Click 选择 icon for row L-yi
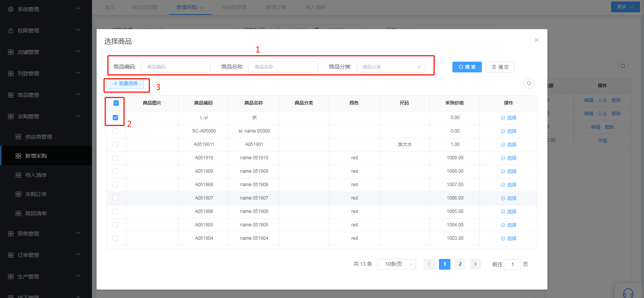Image resolution: width=644 pixels, height=298 pixels. (x=503, y=118)
